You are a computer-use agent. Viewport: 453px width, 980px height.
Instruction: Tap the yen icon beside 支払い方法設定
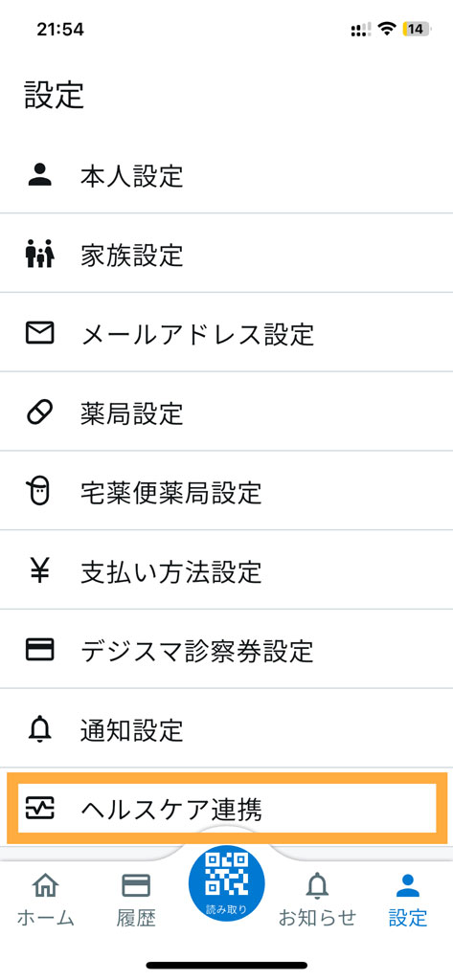pos(40,571)
